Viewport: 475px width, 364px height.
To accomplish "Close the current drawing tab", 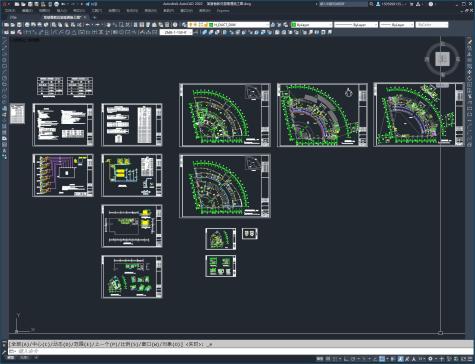I will tap(85, 17).
